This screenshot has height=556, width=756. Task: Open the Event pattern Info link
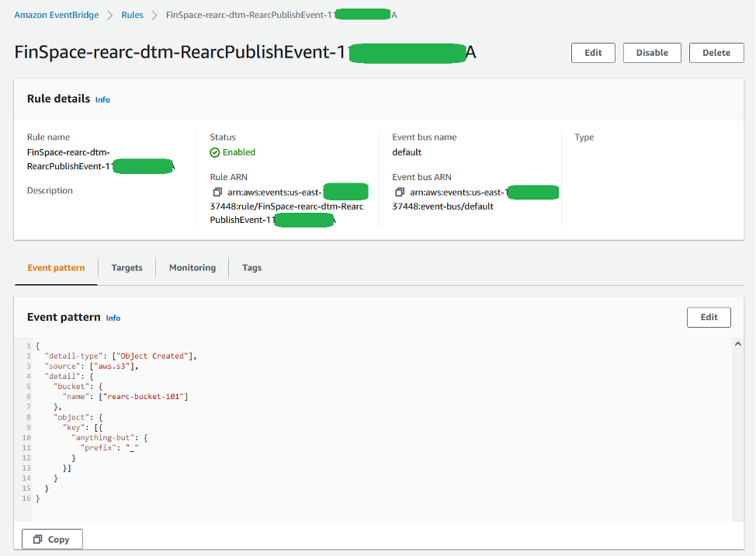[113, 318]
